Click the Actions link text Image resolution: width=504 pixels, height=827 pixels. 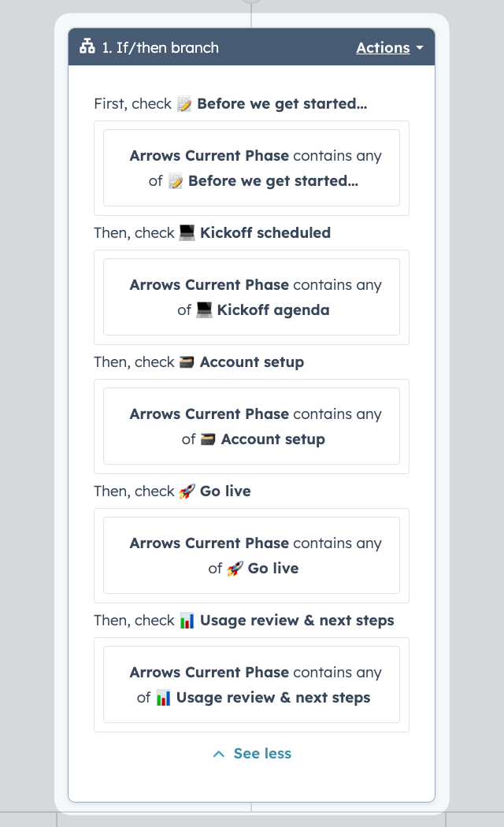point(384,47)
